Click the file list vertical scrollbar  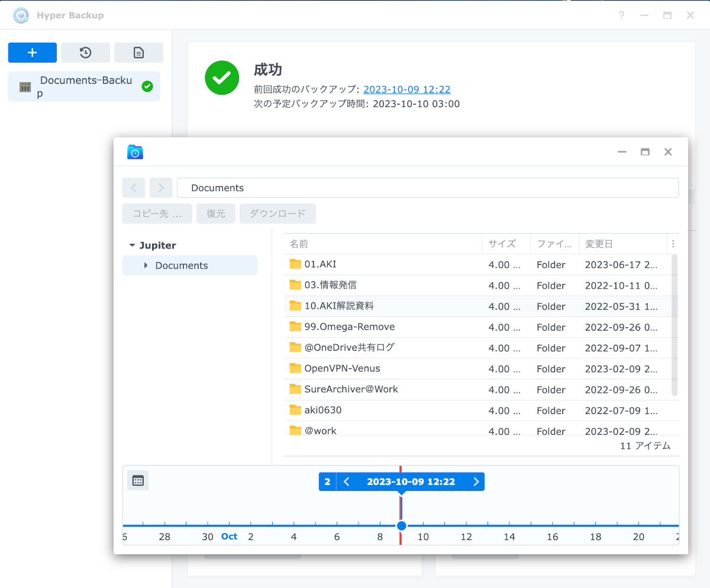pos(674,325)
